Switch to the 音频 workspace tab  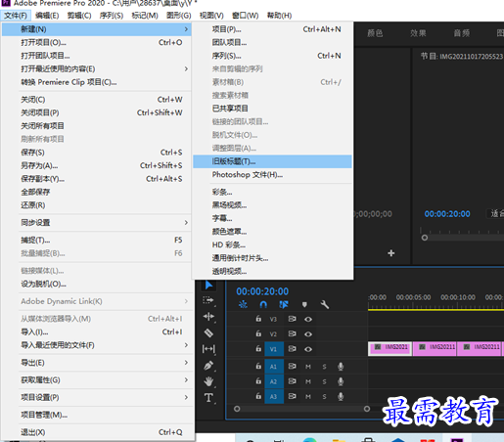tap(462, 33)
